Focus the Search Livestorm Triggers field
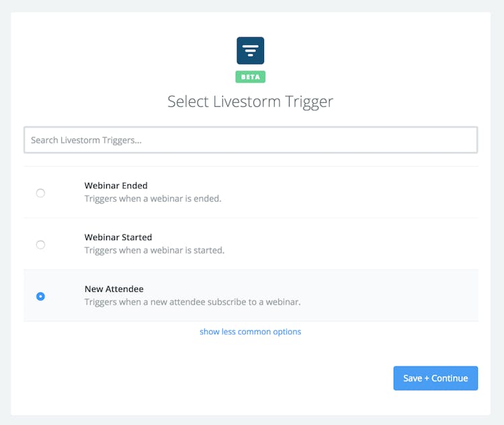 (250, 140)
